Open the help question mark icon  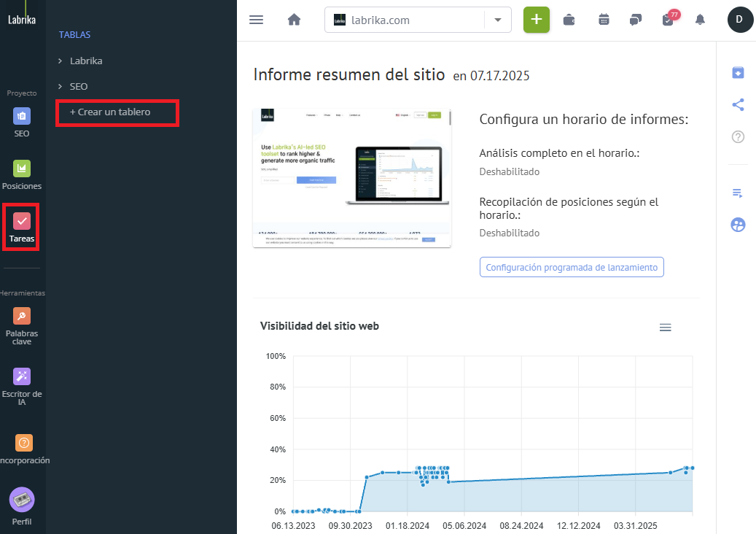738,137
